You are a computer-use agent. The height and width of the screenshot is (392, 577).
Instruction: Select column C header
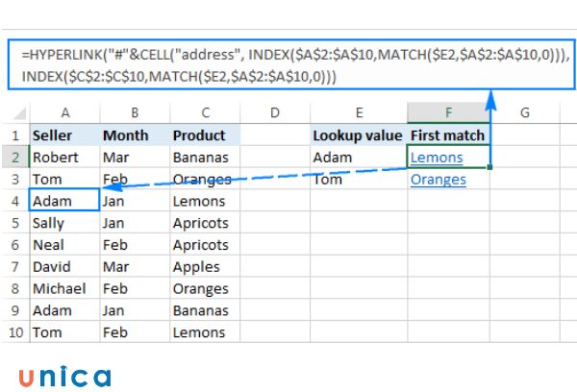pos(205,112)
